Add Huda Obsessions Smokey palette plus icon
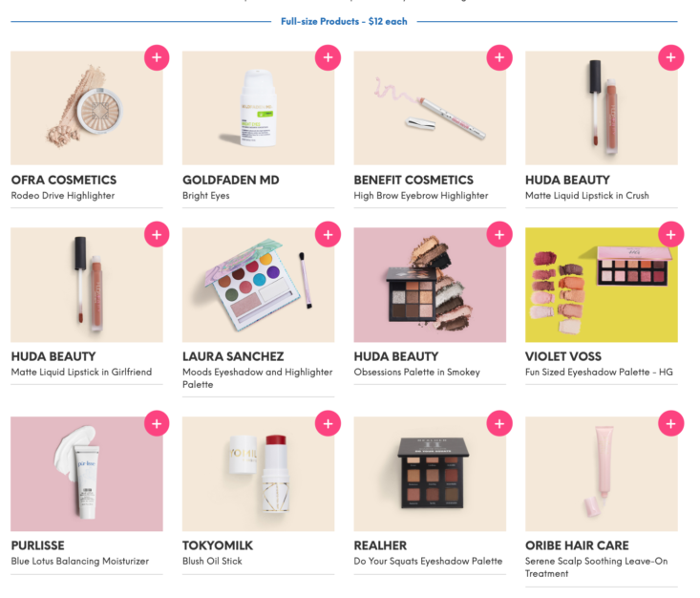The height and width of the screenshot is (598, 700). (499, 234)
